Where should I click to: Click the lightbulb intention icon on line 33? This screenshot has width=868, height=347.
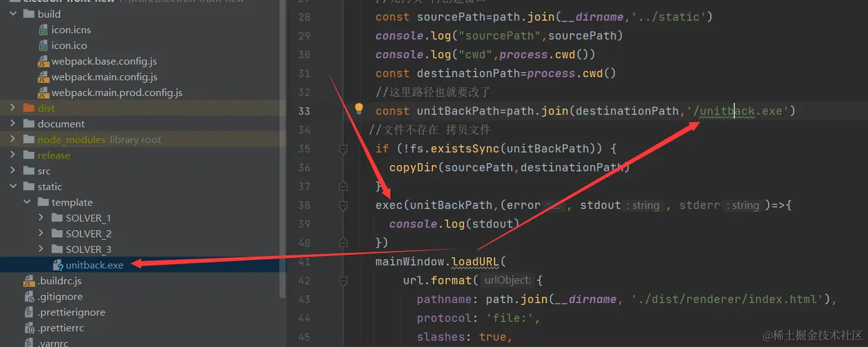click(x=359, y=109)
